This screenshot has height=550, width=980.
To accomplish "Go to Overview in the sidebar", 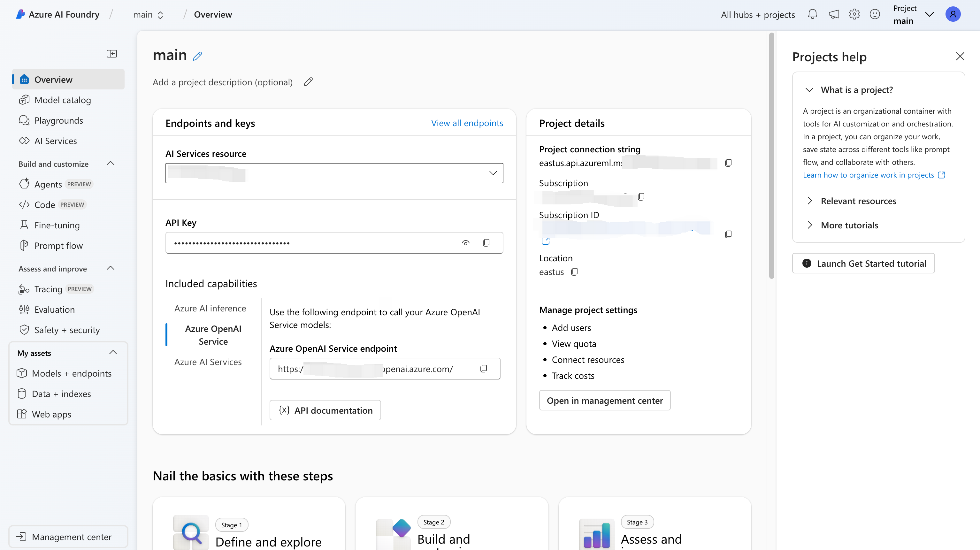I will [68, 79].
